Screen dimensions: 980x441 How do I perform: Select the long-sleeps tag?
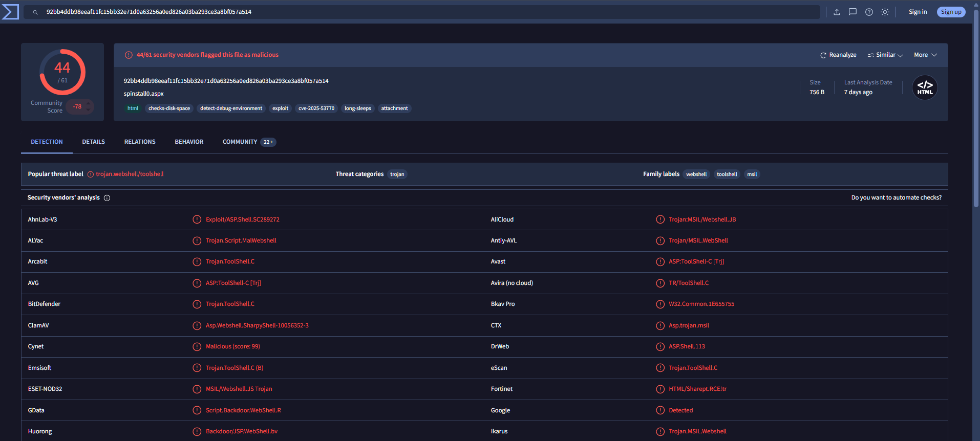tap(357, 108)
